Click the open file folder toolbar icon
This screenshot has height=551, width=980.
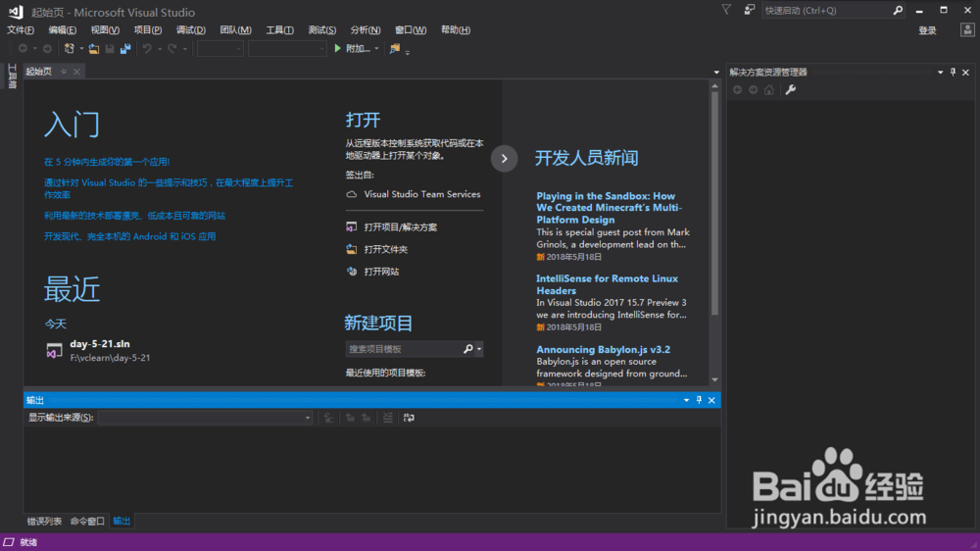click(x=94, y=49)
